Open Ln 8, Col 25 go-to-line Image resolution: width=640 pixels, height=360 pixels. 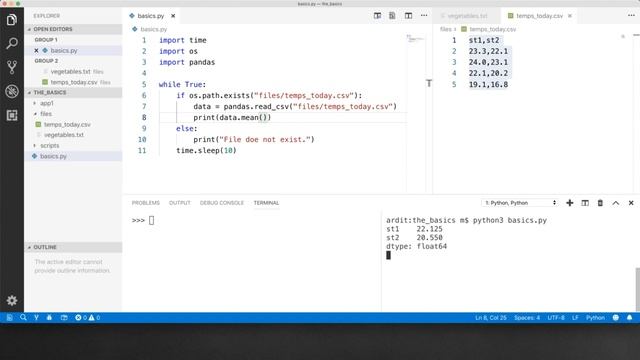(x=491, y=318)
